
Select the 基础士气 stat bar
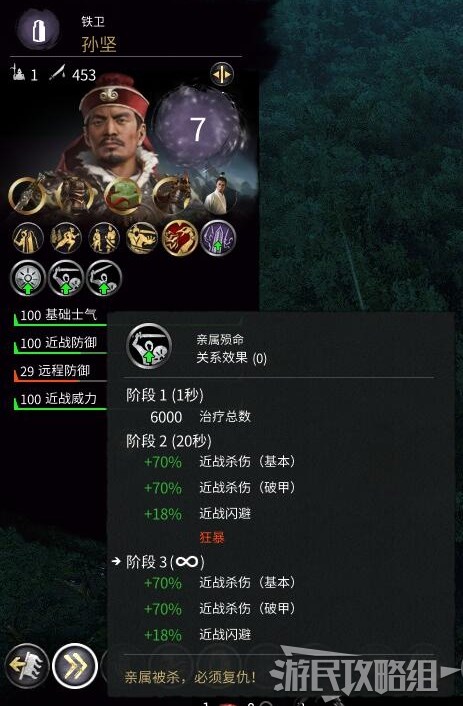pyautogui.click(x=60, y=316)
